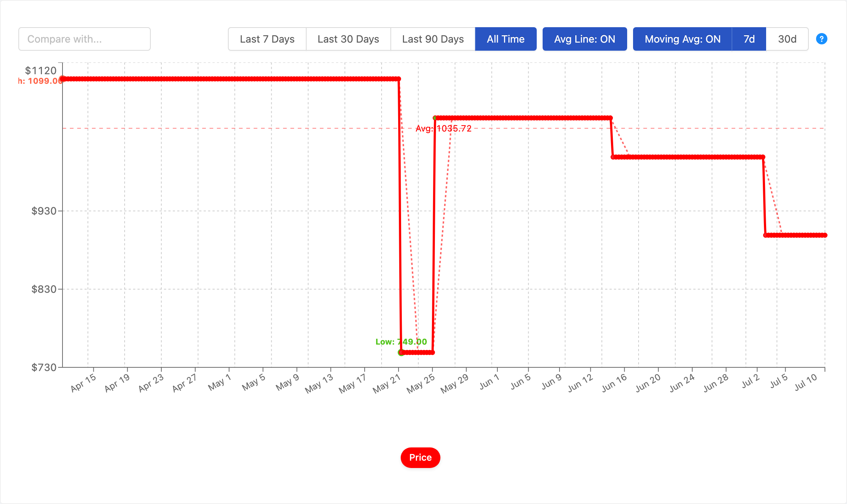
Task: Click the blue help question mark icon
Action: (x=821, y=39)
